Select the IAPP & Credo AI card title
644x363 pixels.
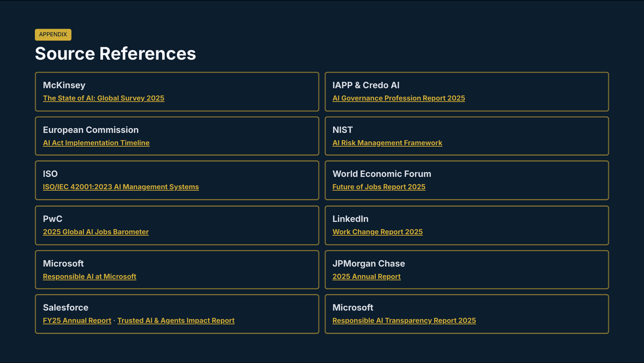coord(366,85)
